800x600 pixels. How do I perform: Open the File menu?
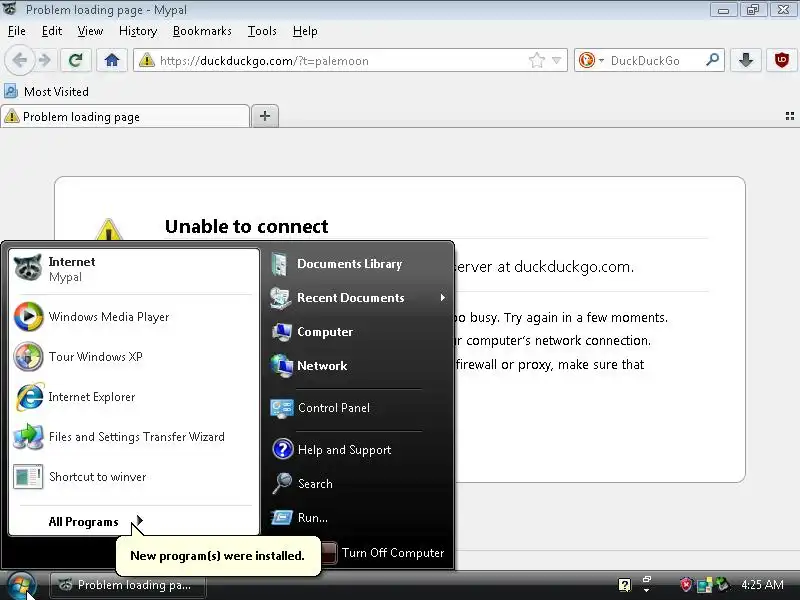(x=17, y=31)
